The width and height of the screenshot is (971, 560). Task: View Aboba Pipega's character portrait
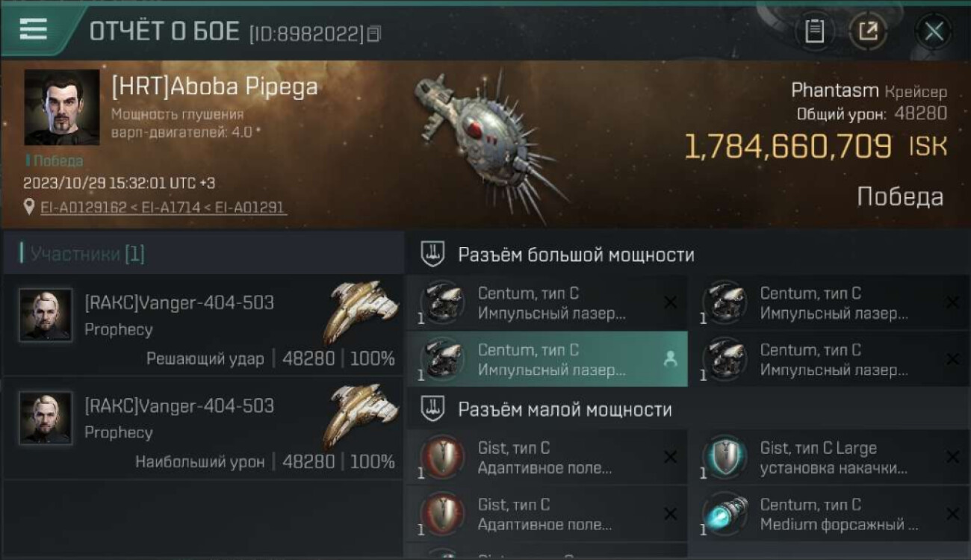62,108
